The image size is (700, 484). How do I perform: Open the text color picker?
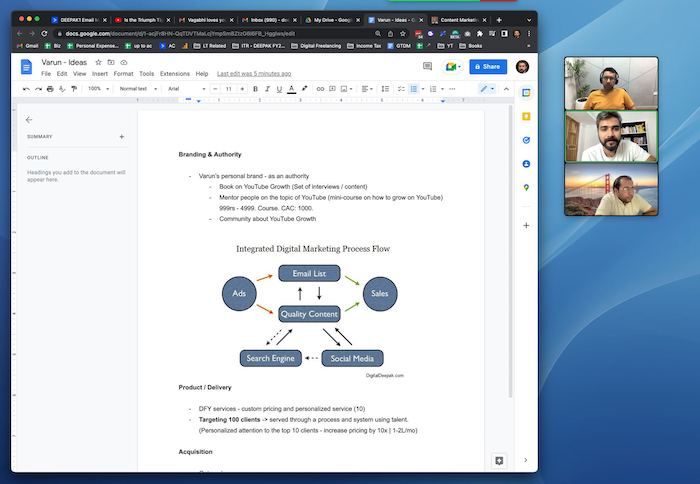pos(291,89)
